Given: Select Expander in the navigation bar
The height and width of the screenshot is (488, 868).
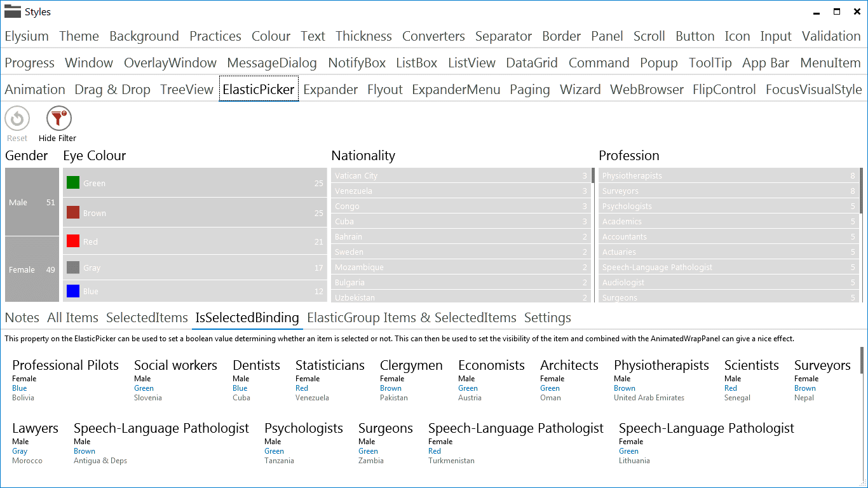Looking at the screenshot, I should [330, 90].
